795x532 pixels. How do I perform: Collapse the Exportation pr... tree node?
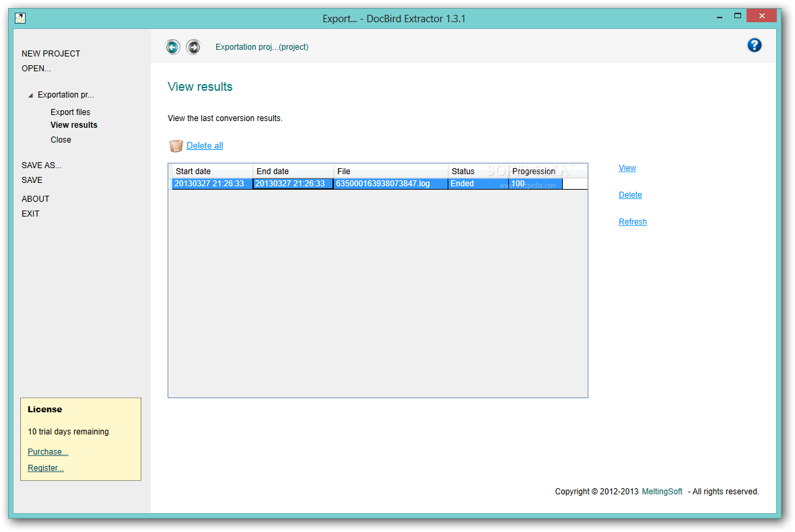30,96
